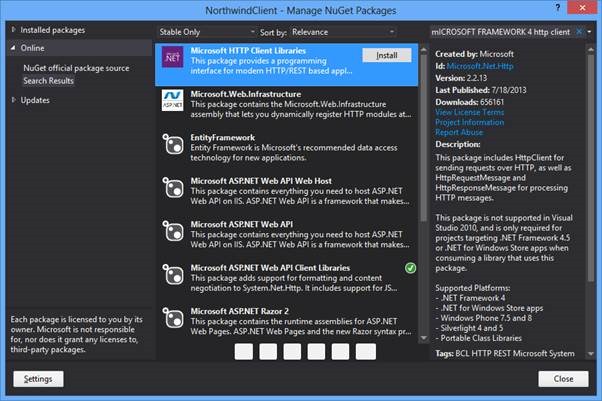Select the EntityFramework package icon
The width and height of the screenshot is (602, 401).
pos(174,146)
